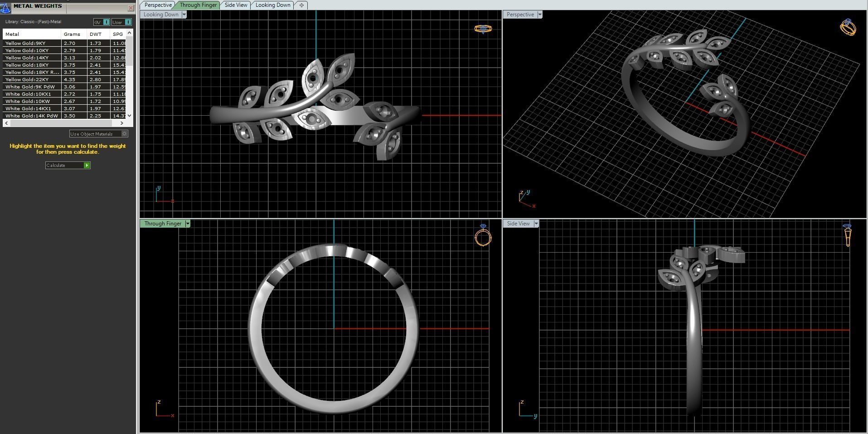Sort by the Grams column header

(74, 34)
